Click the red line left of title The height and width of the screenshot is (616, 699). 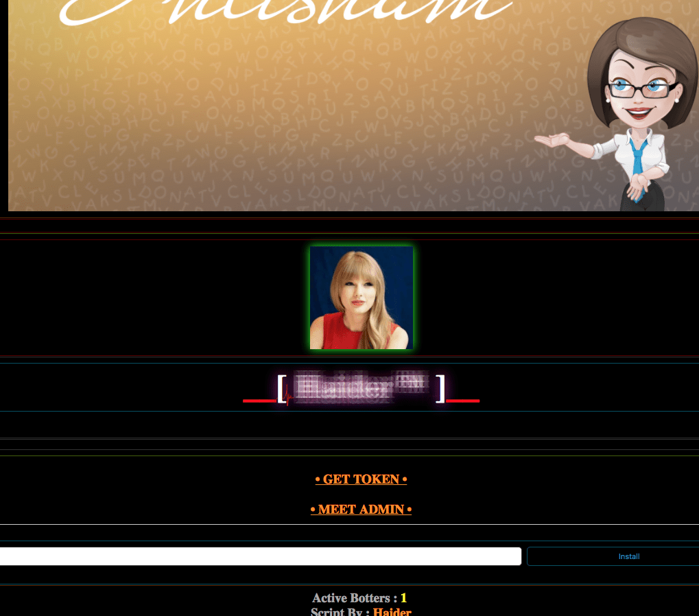259,401
